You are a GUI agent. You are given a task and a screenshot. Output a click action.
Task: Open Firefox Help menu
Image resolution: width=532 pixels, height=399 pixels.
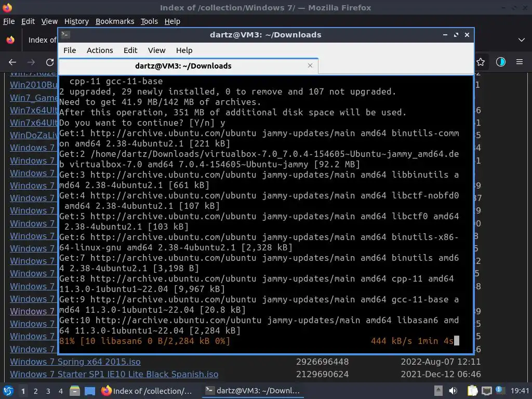[172, 21]
